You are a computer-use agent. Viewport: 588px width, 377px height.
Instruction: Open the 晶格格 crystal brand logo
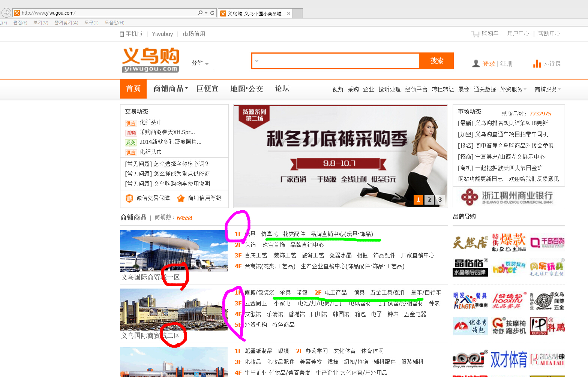coord(470,267)
